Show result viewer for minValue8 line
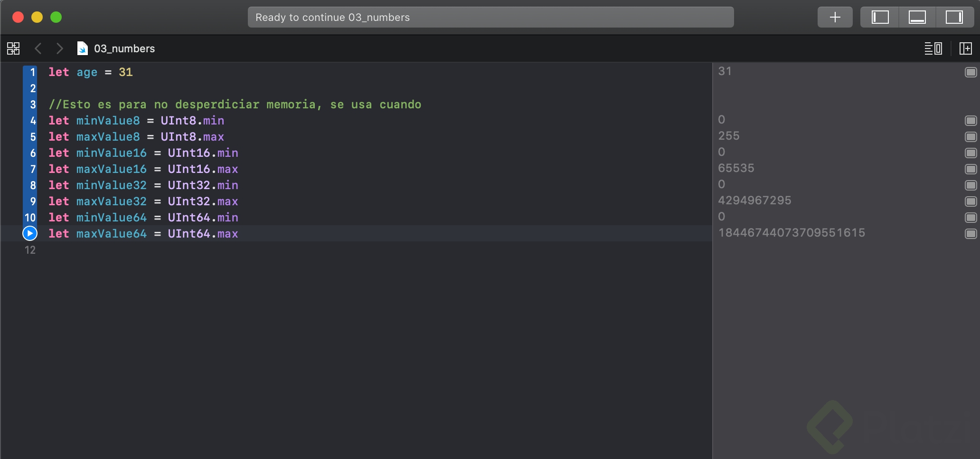The image size is (980, 459). point(971,121)
